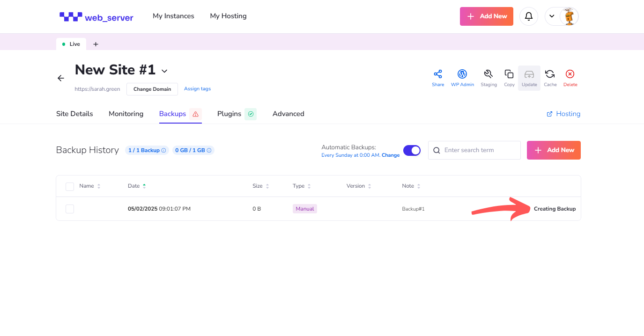
Task: Open the user profile dropdown arrow
Action: (x=552, y=16)
